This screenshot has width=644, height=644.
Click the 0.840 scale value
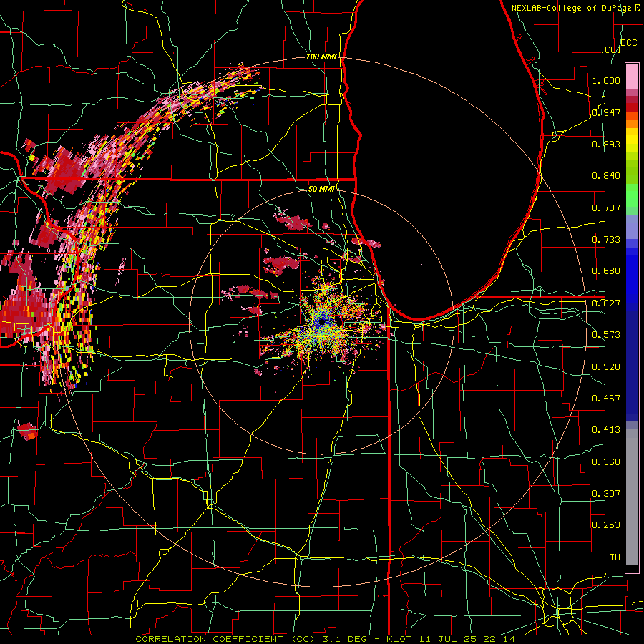click(606, 176)
